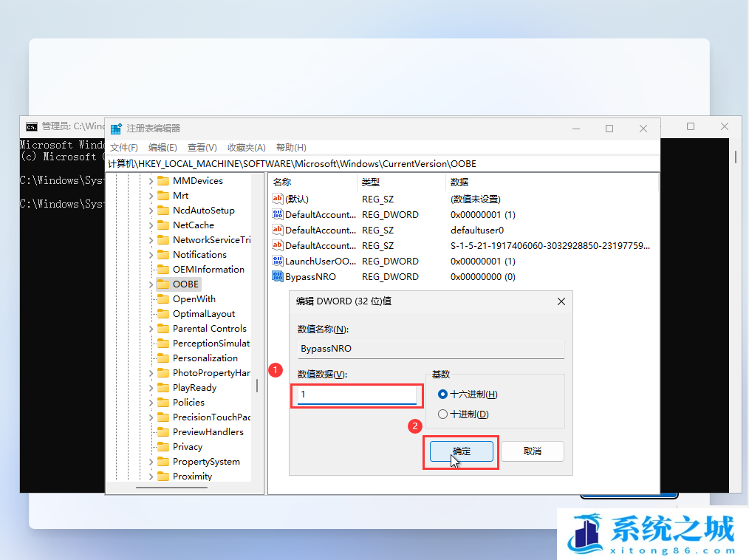
Task: Select the PrecisionTouchPac tree item
Action: click(x=211, y=417)
